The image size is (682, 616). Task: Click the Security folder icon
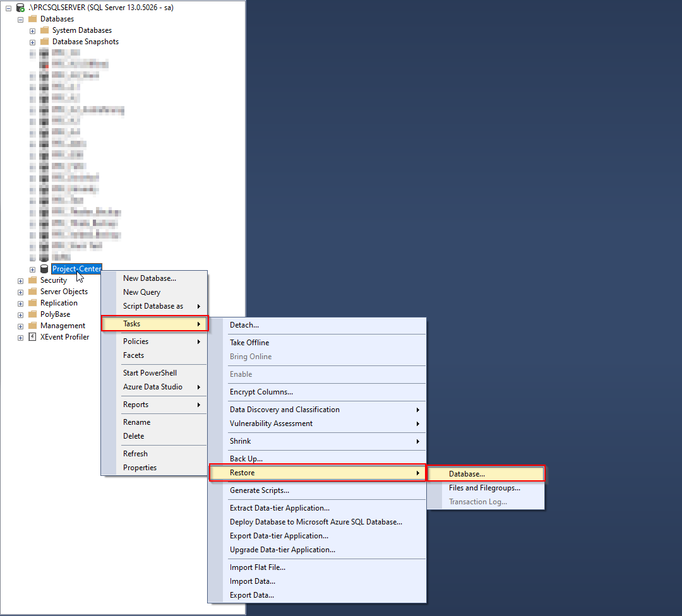pos(32,280)
